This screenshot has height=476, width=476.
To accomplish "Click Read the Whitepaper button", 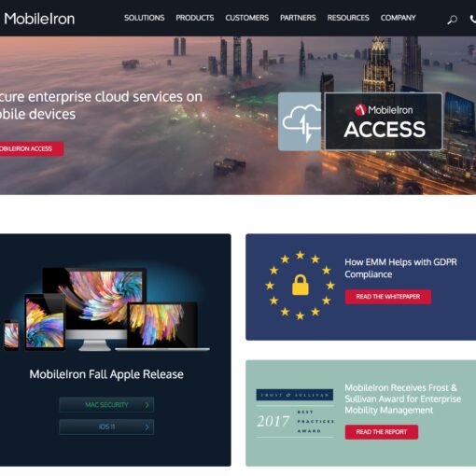I will (388, 297).
